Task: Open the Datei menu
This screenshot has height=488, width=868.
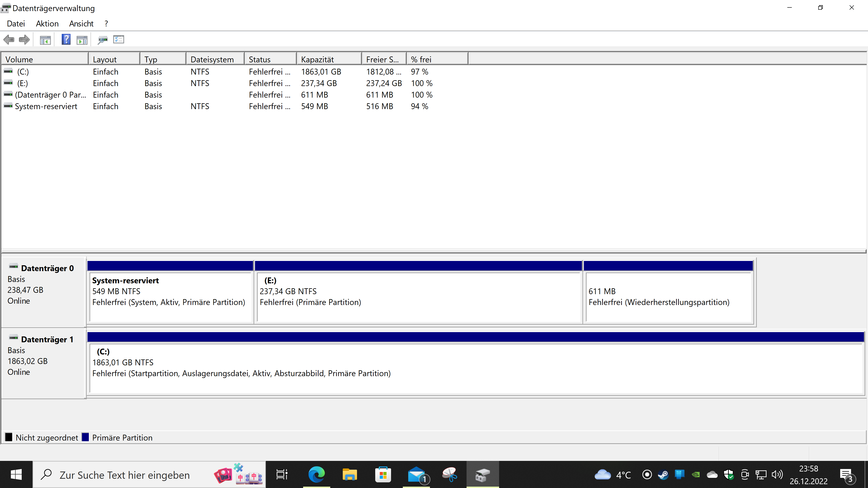Action: pos(16,23)
